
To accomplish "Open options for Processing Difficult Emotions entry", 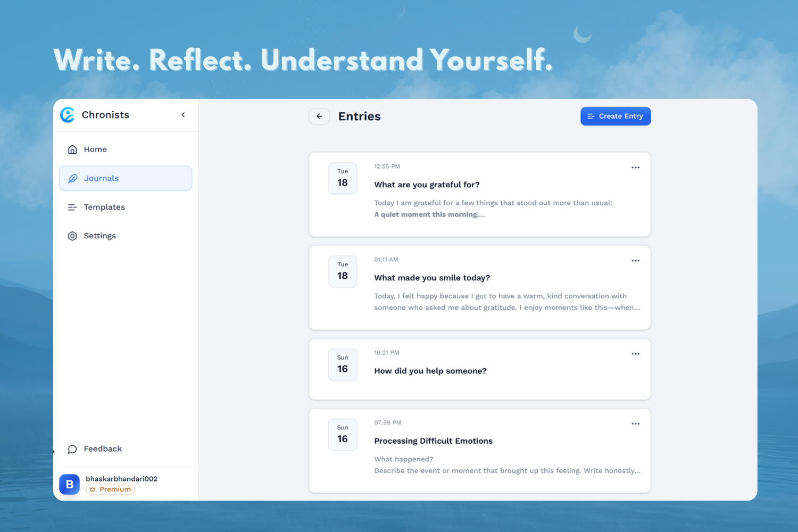I will 635,424.
